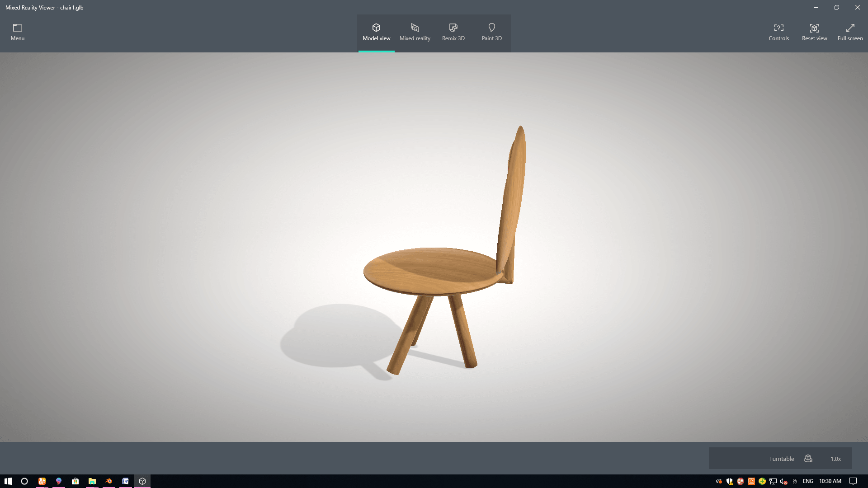The image size is (868, 488).
Task: Change the 1.0x speed setting
Action: 835,459
